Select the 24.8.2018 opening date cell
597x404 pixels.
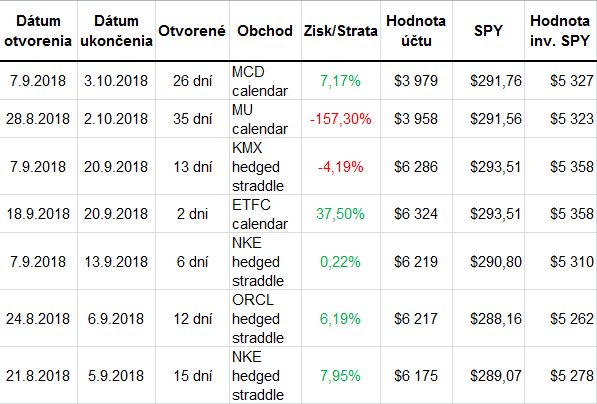pos(38,318)
